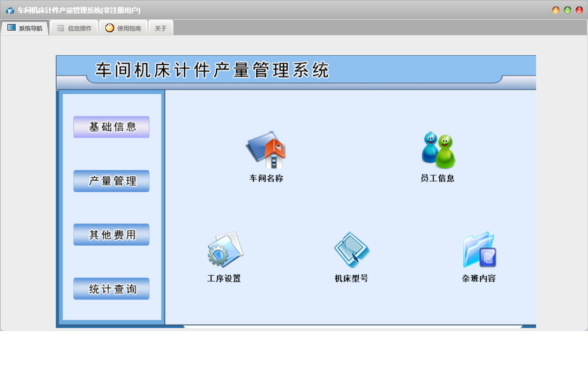Close window with the red button
The image size is (588, 385).
tap(579, 10)
